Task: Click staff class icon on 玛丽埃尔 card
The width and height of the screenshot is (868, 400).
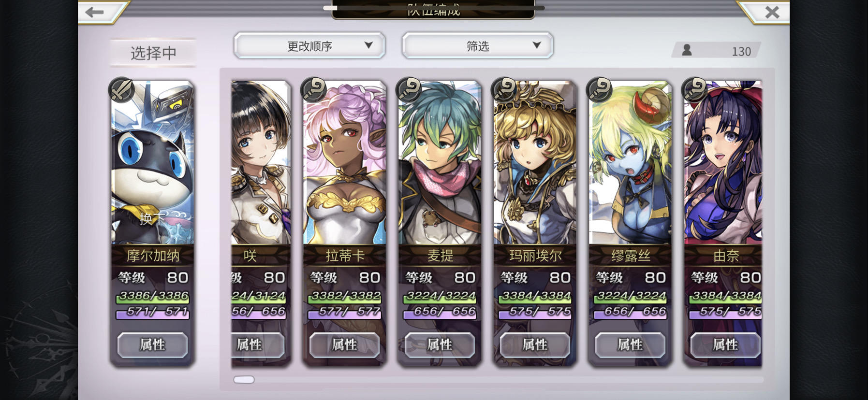Action: tap(504, 90)
